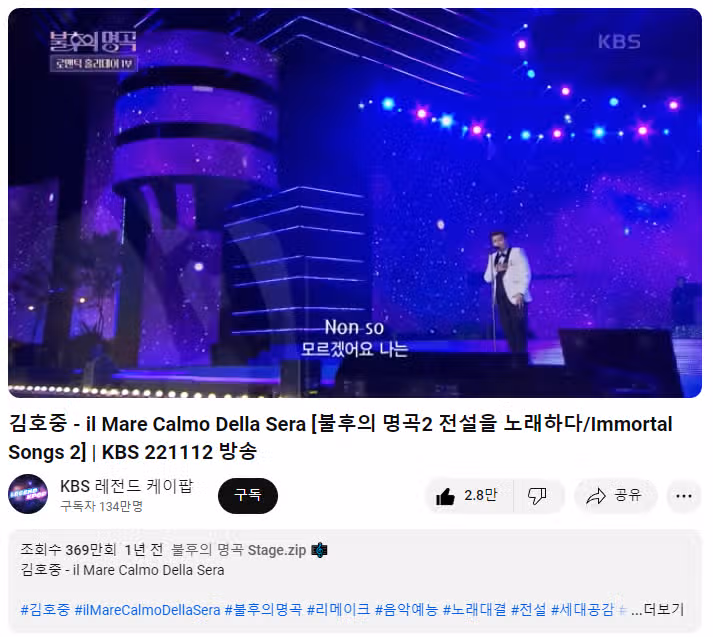Screen dimensions: 713x637
Task: Open the KBS 레전드 케이팝 channel avatar
Action: (x=28, y=494)
